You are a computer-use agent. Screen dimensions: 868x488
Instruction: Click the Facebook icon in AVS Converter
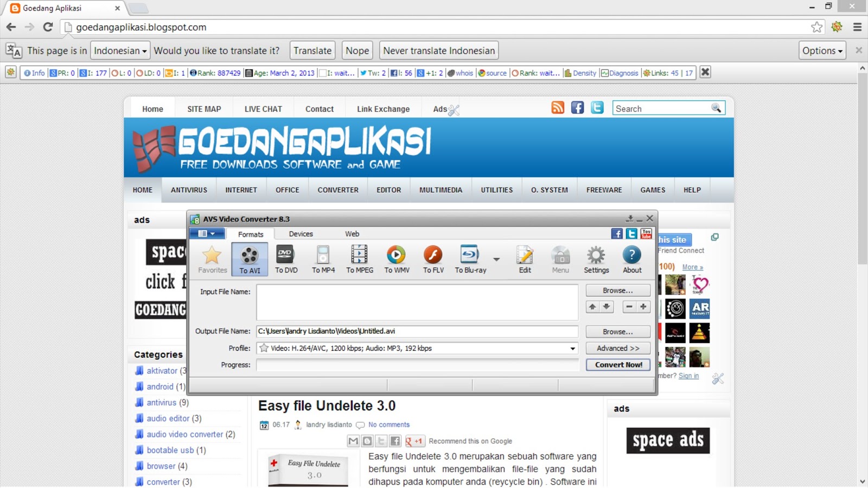click(x=617, y=233)
